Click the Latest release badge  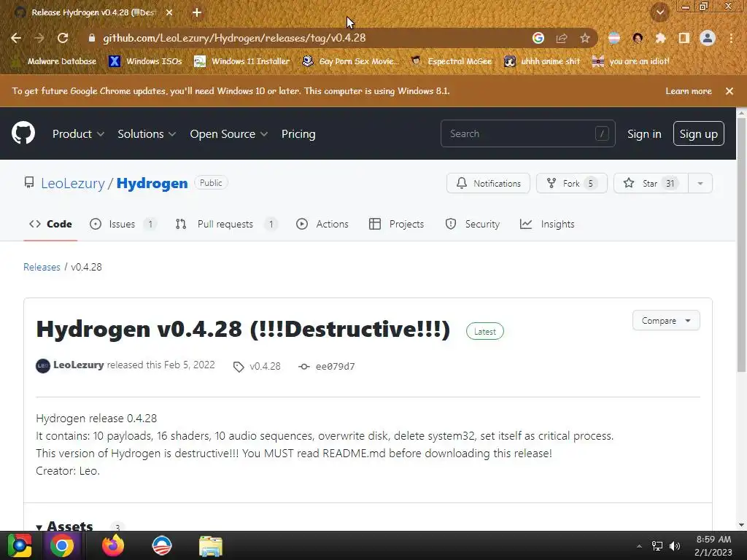pyautogui.click(x=484, y=332)
